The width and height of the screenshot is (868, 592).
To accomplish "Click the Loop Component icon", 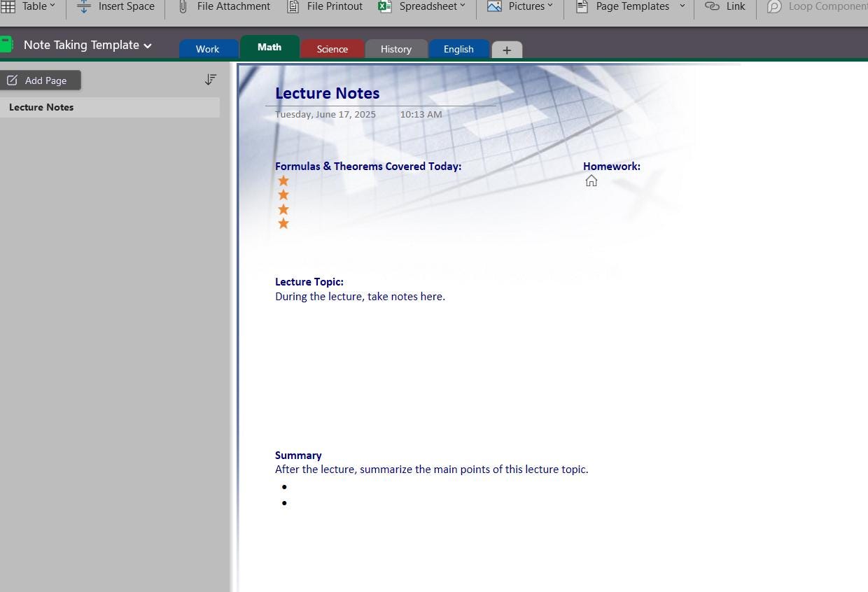I will coord(774,6).
